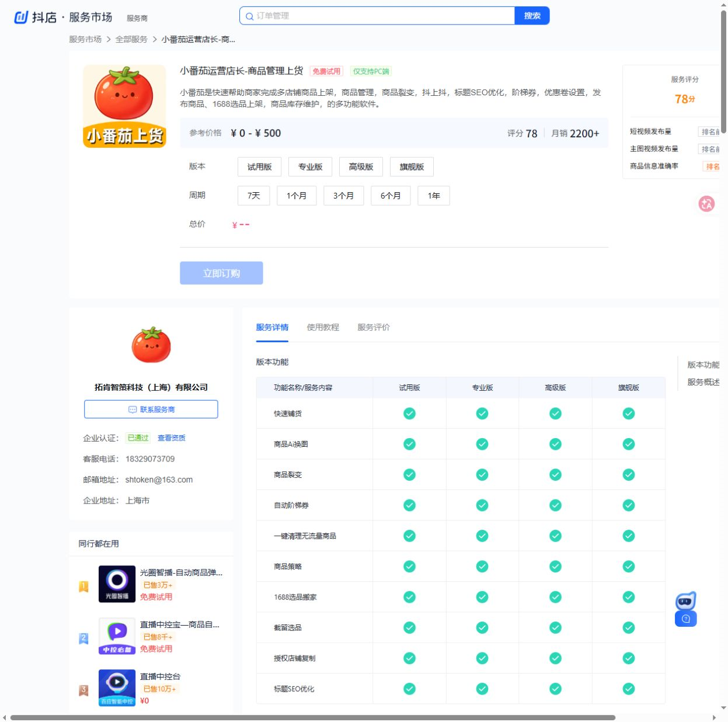The image size is (728, 722).
Task: Switch to the 使用教程 tab
Action: click(323, 327)
